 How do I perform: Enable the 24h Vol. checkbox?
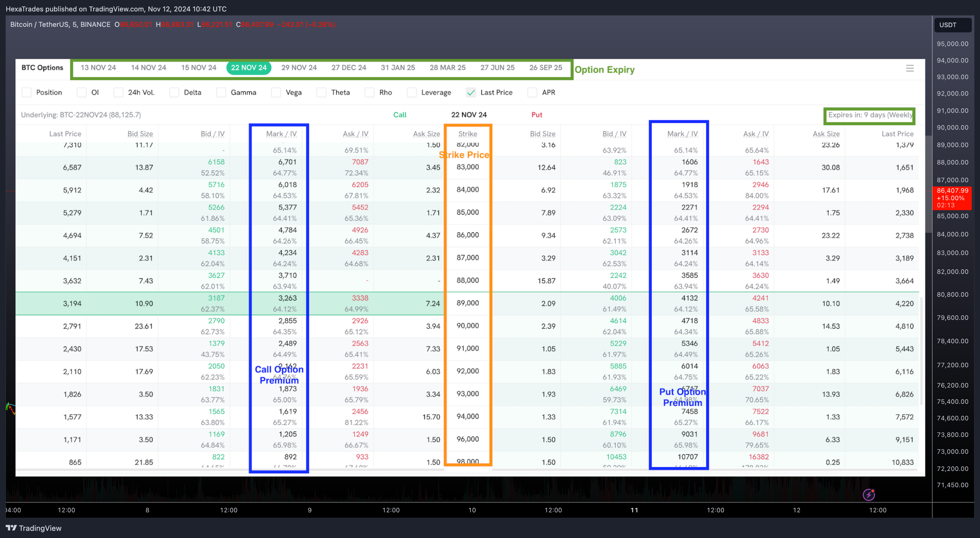click(118, 93)
